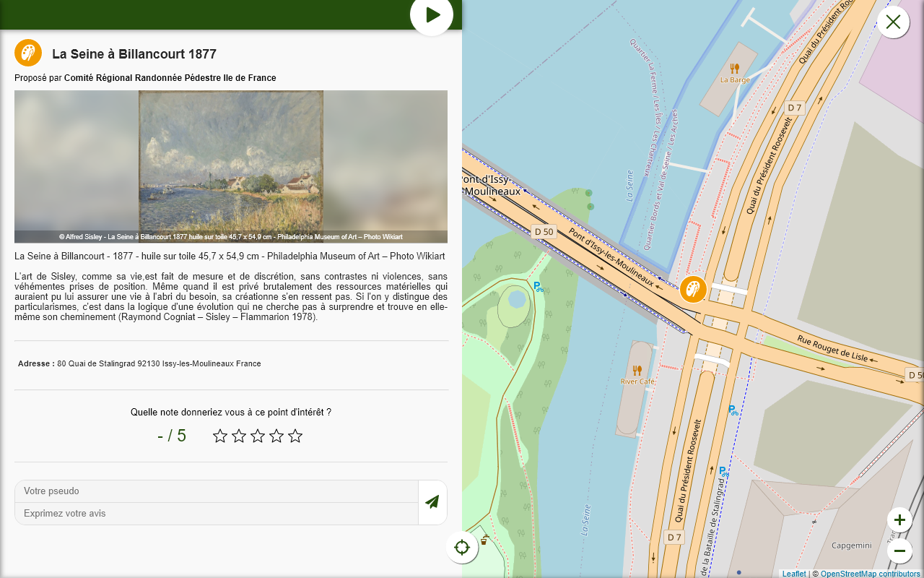The width and height of the screenshot is (924, 578).
Task: Rate the point of interest five stars
Action: point(295,436)
